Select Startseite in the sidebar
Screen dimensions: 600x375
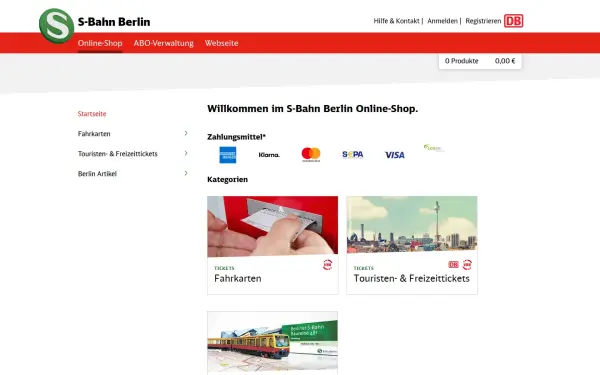(92, 114)
